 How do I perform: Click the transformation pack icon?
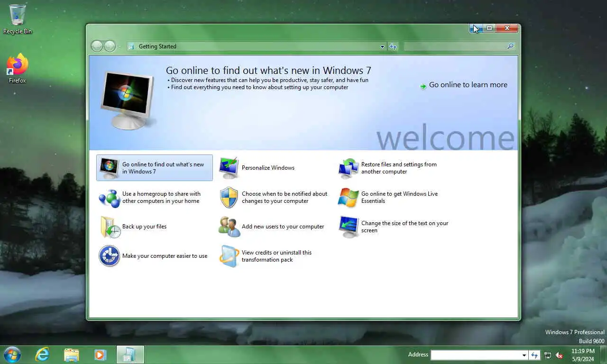point(229,256)
